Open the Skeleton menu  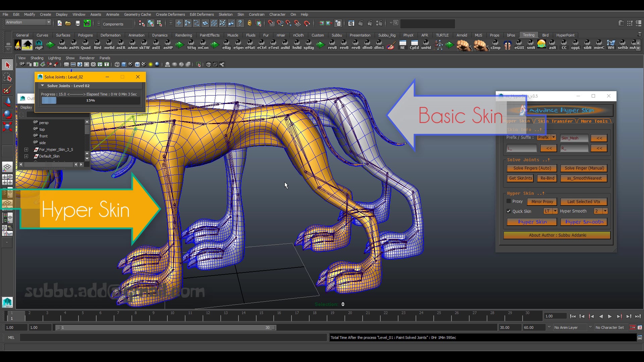click(225, 14)
